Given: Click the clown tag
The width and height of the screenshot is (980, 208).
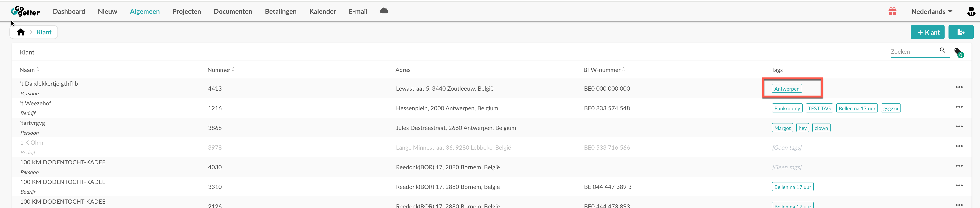Looking at the screenshot, I should tap(821, 128).
